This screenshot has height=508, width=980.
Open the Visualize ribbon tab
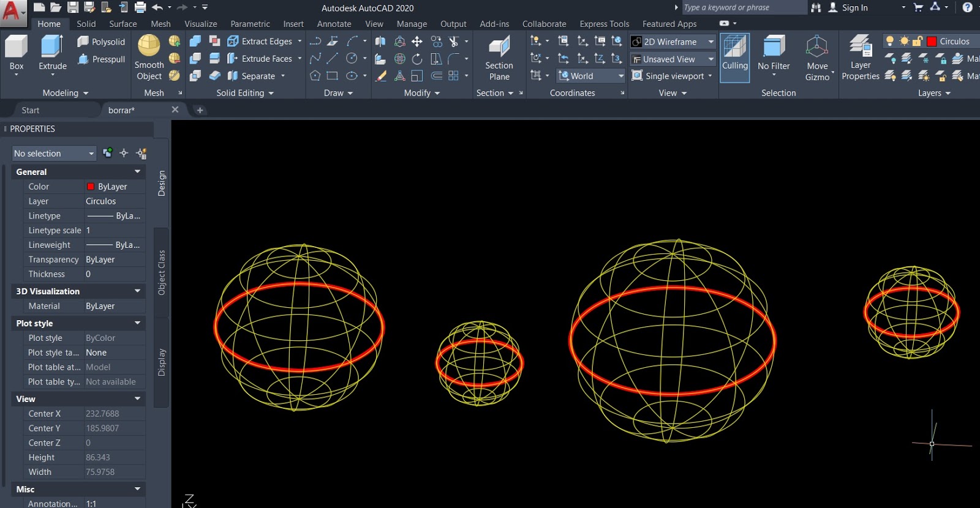point(201,24)
